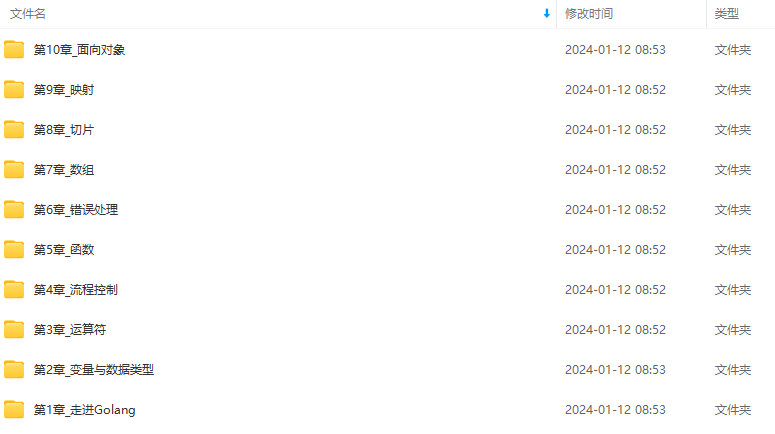
Task: Click the folder icon for 第5章_函数
Action: pyautogui.click(x=14, y=250)
